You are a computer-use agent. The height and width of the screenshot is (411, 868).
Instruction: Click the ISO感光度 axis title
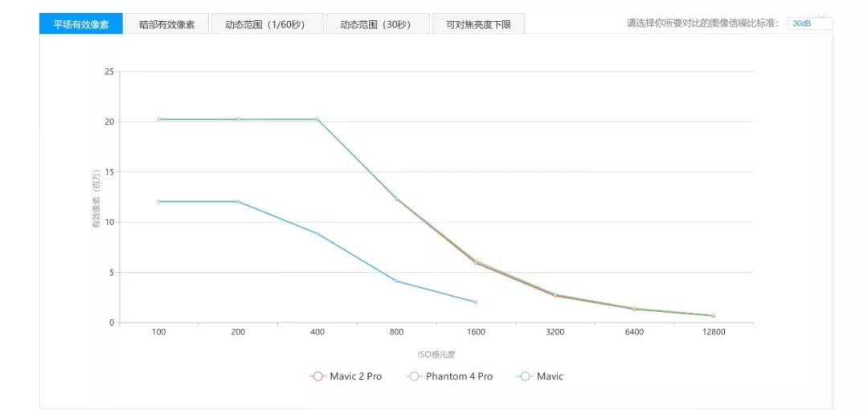click(x=436, y=354)
